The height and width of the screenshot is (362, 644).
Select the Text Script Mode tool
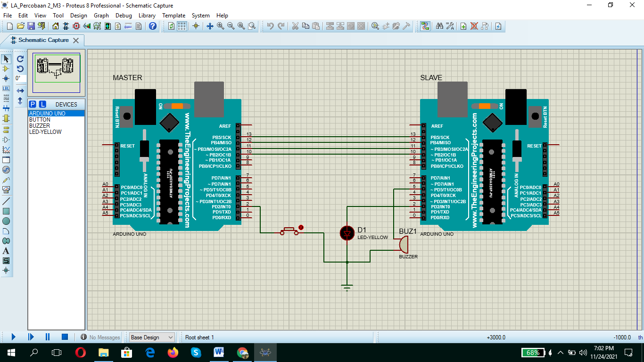point(6,98)
